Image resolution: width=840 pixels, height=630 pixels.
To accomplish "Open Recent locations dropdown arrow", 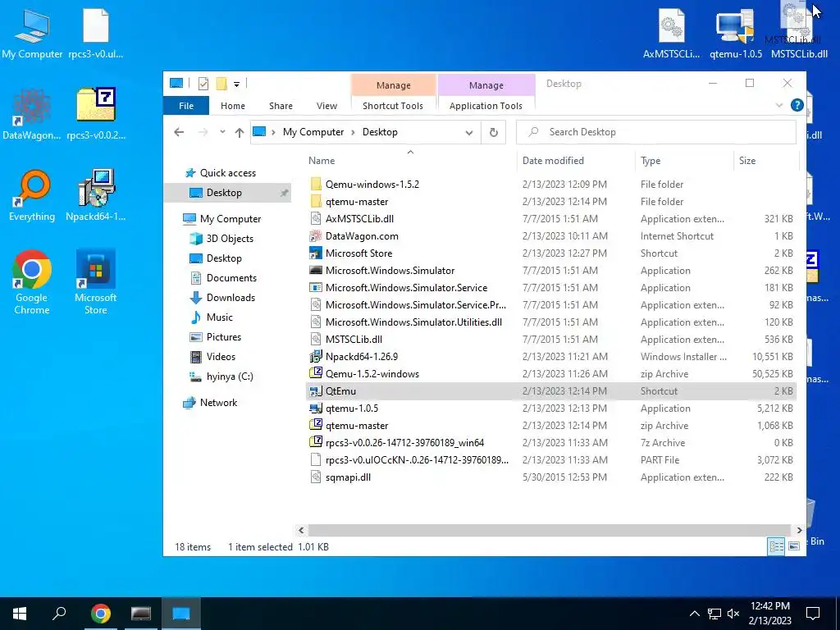I will pyautogui.click(x=222, y=132).
